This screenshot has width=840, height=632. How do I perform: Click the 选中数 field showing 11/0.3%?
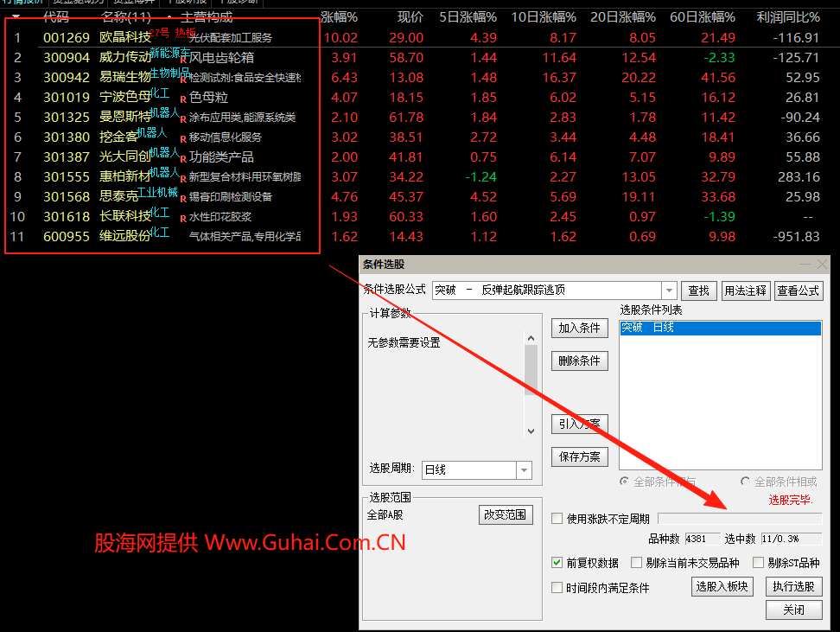click(x=792, y=538)
